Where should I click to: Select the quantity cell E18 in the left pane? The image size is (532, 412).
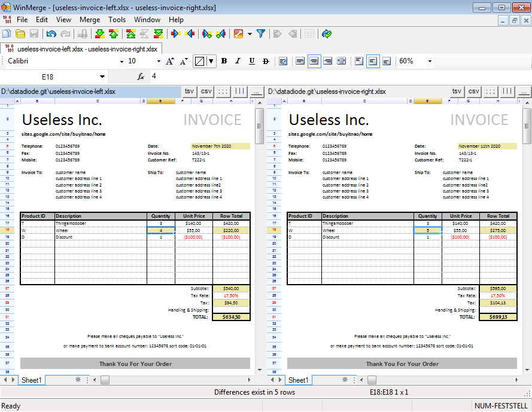point(161,230)
